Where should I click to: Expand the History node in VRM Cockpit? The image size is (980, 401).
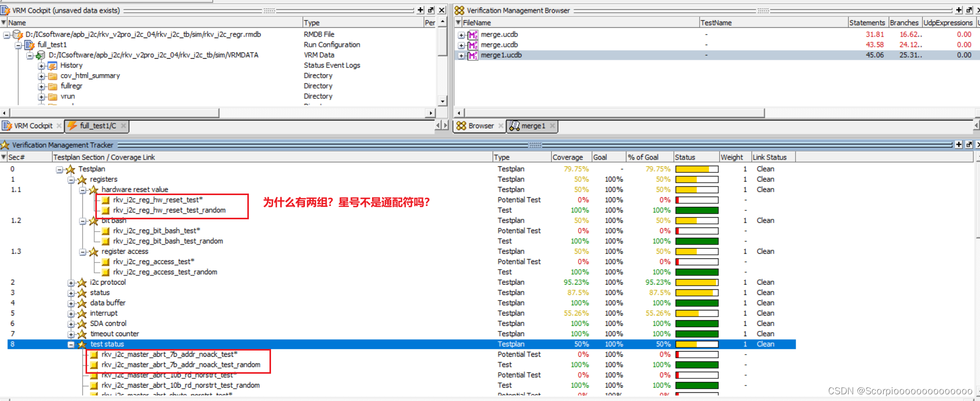pyautogui.click(x=42, y=66)
